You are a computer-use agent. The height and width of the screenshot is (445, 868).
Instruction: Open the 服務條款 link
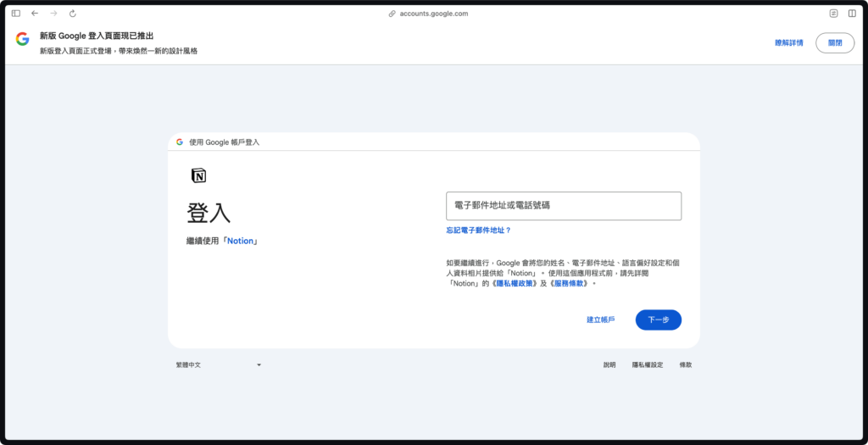click(569, 283)
